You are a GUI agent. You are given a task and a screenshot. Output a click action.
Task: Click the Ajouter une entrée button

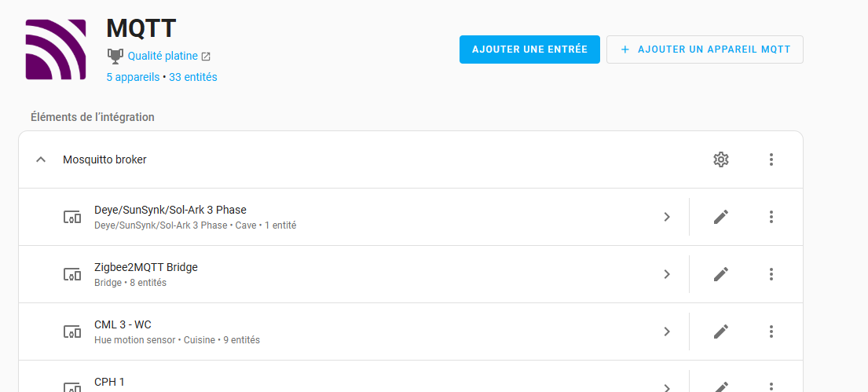(529, 49)
